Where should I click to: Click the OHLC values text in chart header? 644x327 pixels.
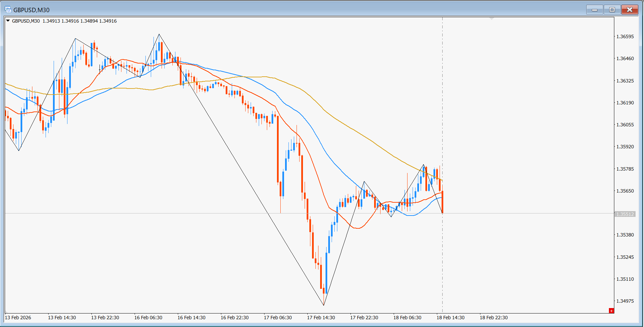(80, 21)
